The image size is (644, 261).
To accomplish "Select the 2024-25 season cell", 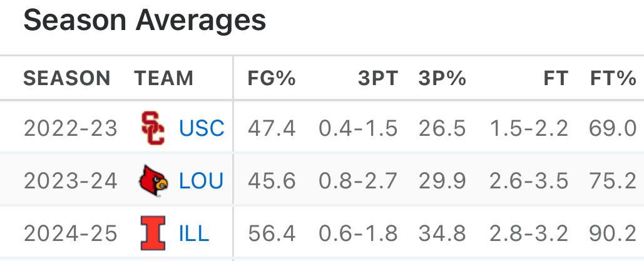I will (71, 233).
